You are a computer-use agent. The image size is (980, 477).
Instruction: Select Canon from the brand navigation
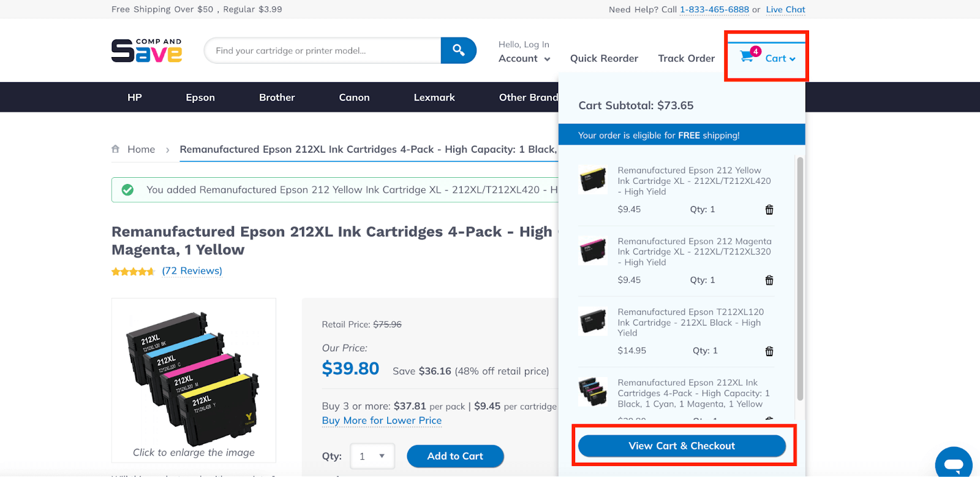[354, 97]
